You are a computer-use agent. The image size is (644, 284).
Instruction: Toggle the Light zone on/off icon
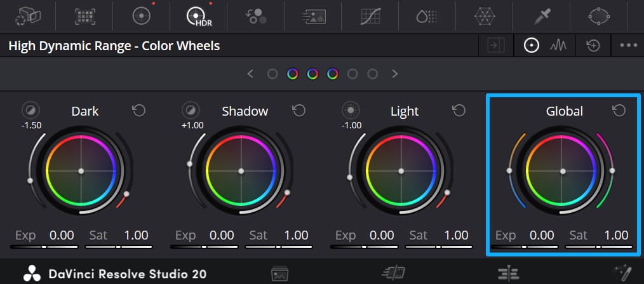[x=351, y=110]
